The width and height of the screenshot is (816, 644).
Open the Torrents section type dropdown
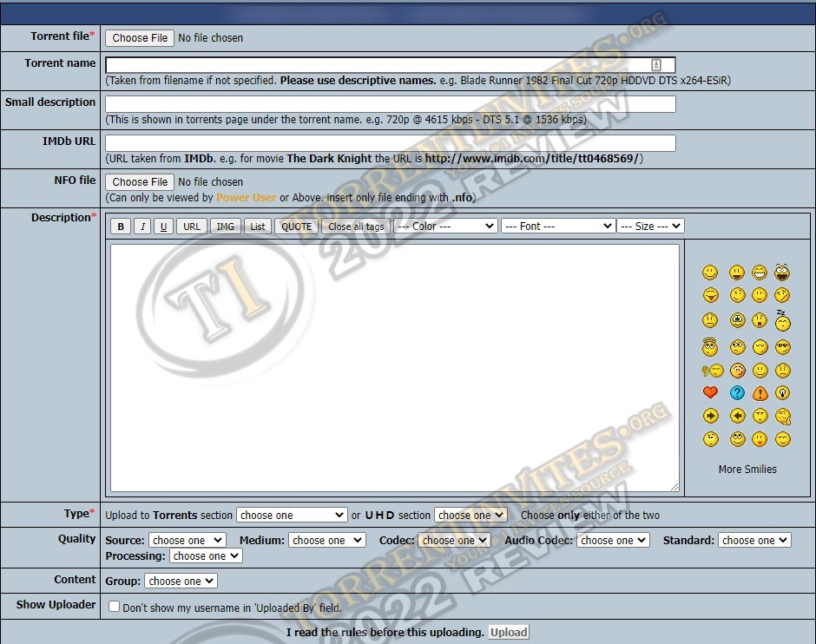[292, 515]
